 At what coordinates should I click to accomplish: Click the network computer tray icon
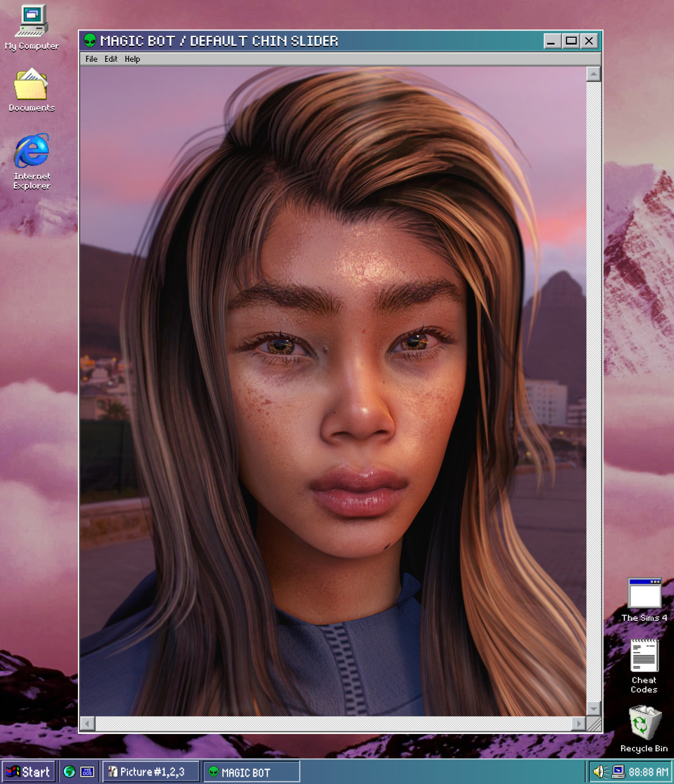618,771
